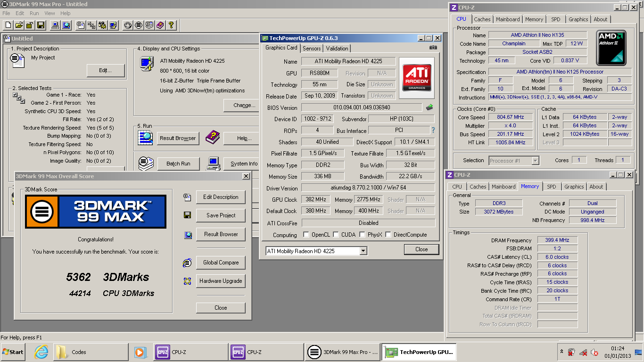Click the Global Compare button
Viewport: 644px width, 362px height.
(221, 263)
